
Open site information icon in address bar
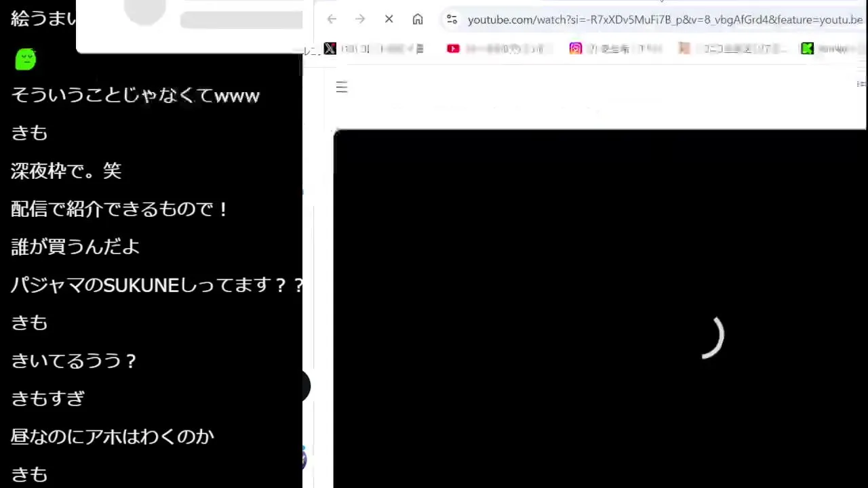[x=452, y=20]
